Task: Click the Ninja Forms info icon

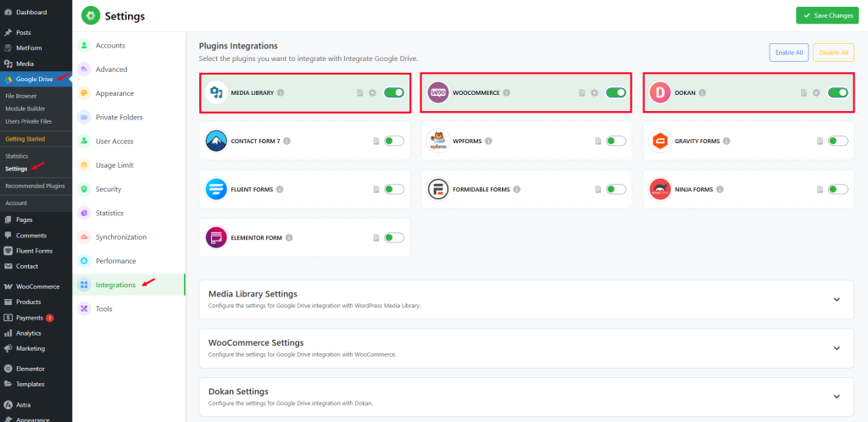Action: pos(720,189)
